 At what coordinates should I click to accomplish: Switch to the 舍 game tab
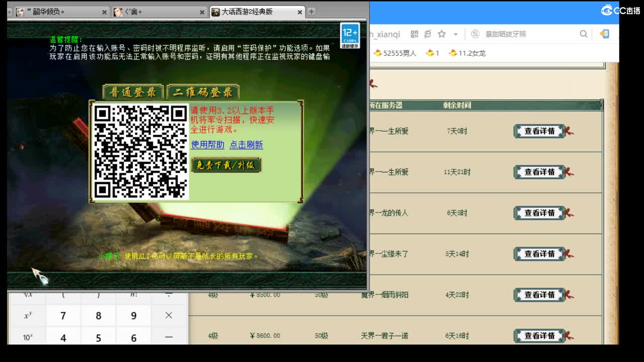pos(158,12)
